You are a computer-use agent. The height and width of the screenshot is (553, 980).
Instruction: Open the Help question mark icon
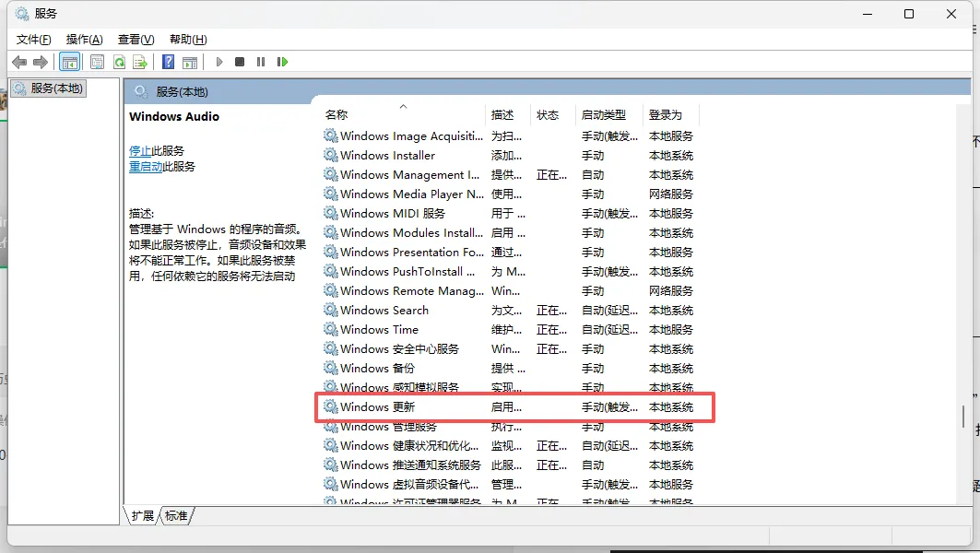(x=168, y=62)
